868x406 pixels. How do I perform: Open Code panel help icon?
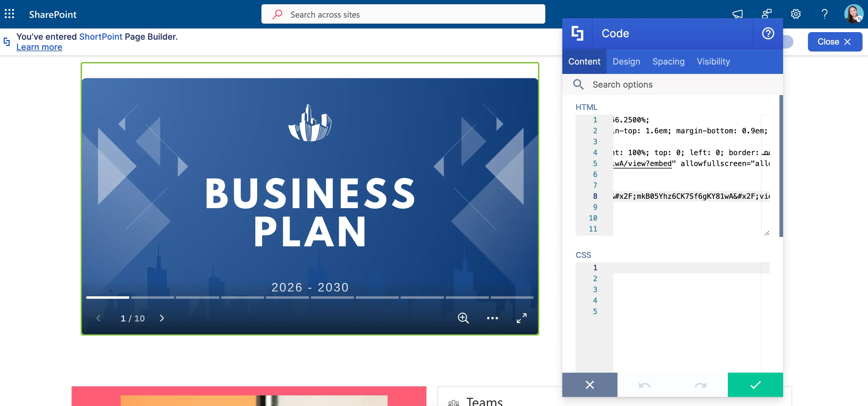click(768, 33)
